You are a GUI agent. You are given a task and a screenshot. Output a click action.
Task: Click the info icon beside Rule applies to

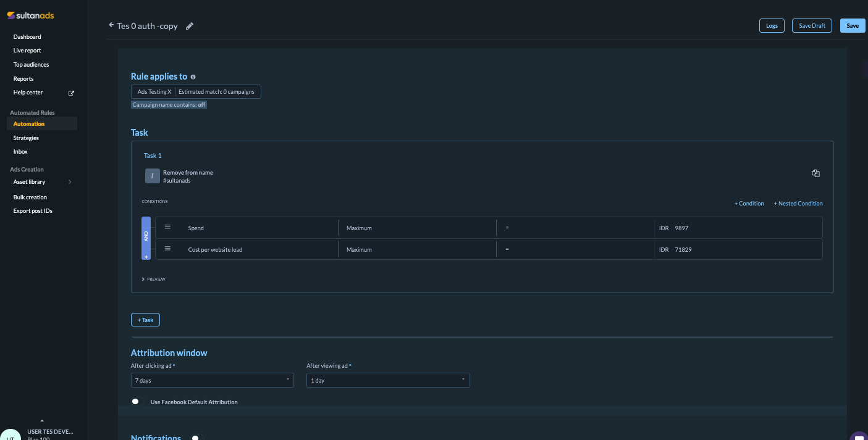(x=193, y=77)
